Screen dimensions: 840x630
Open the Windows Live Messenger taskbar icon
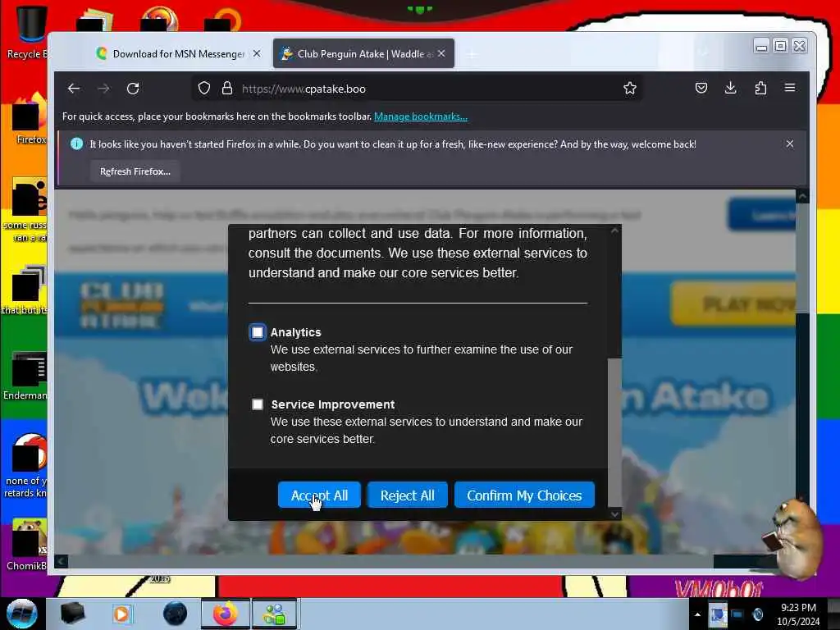[274, 614]
